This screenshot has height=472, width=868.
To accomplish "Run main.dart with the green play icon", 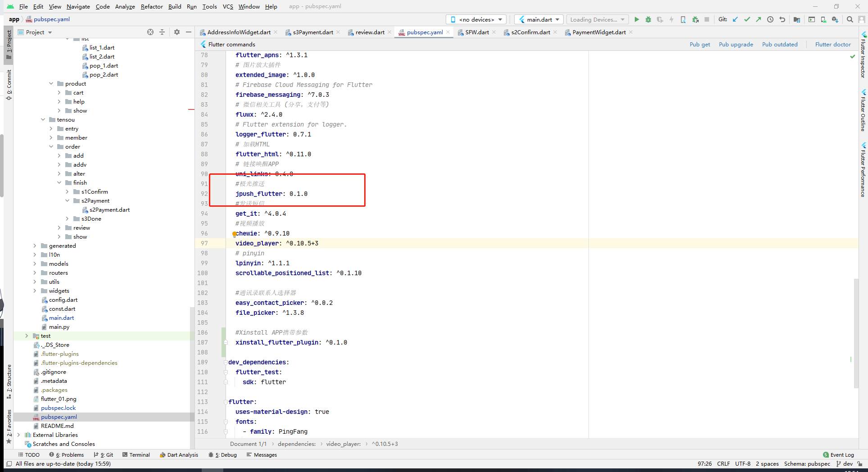I will coord(637,19).
